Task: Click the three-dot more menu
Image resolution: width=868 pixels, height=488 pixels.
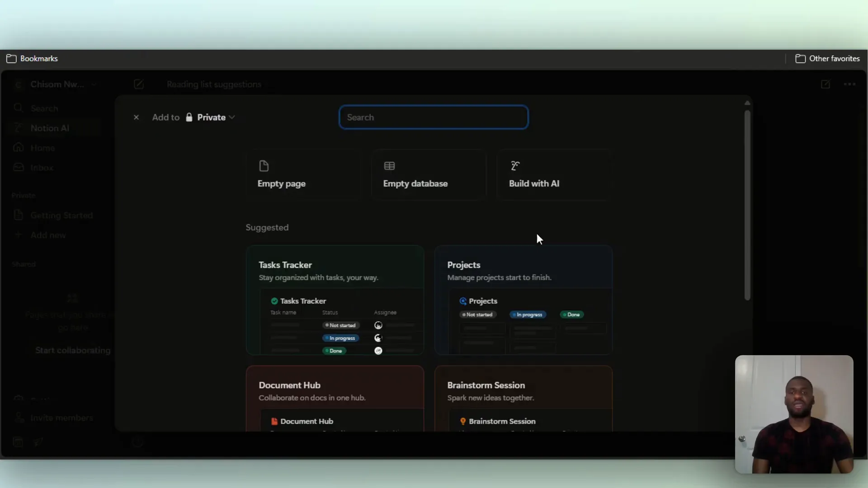Action: 849,84
